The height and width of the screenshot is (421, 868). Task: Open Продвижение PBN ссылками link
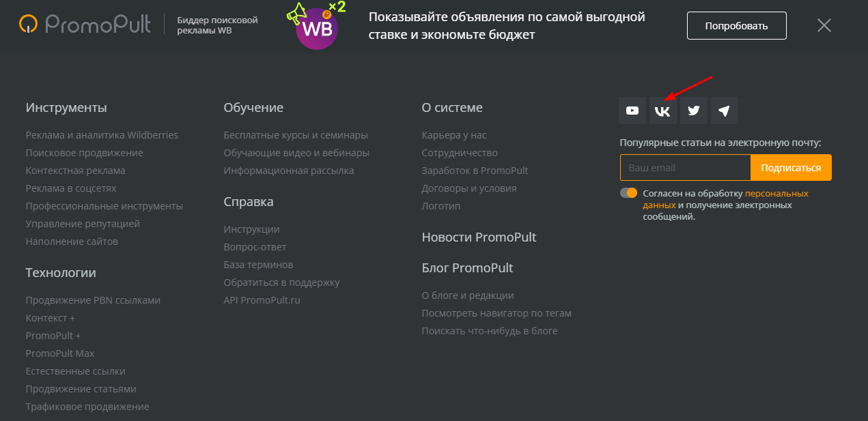(93, 300)
